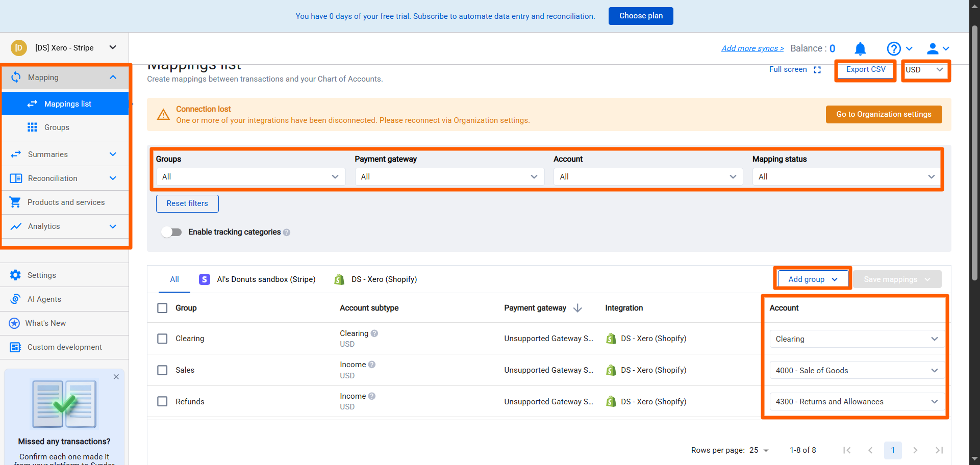980x465 pixels.
Task: Click the Groups grid icon in sidebar
Action: click(x=32, y=127)
